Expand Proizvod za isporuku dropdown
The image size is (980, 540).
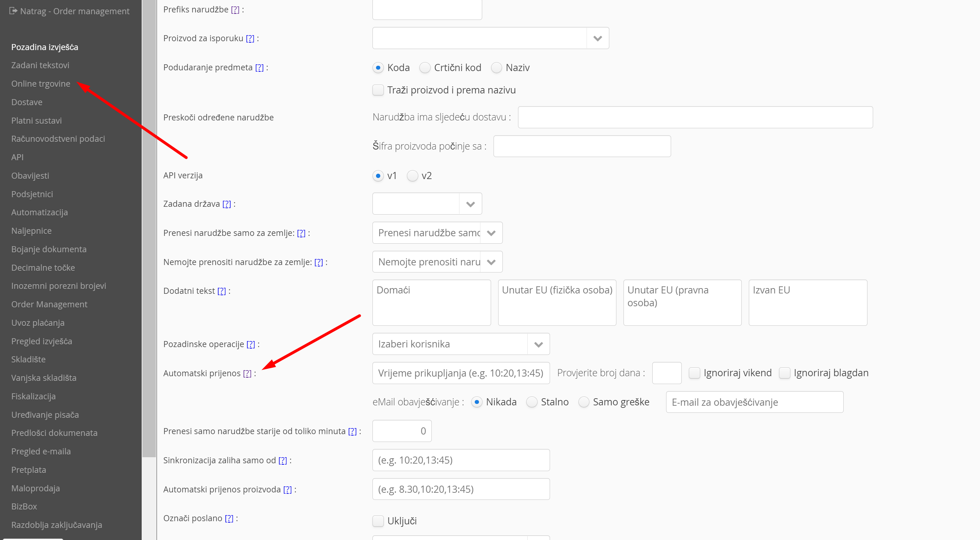coord(597,38)
